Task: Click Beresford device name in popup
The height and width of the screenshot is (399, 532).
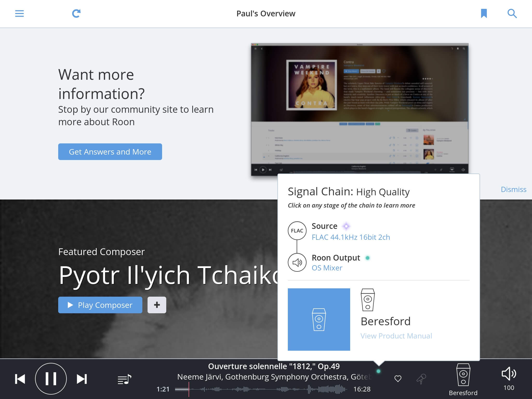Action: pyautogui.click(x=385, y=321)
